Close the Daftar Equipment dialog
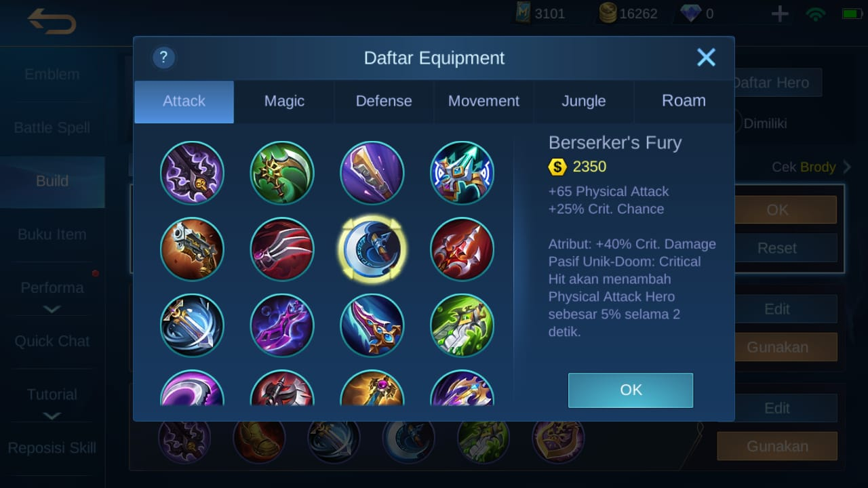Screen dimensions: 868x488 coord(706,58)
